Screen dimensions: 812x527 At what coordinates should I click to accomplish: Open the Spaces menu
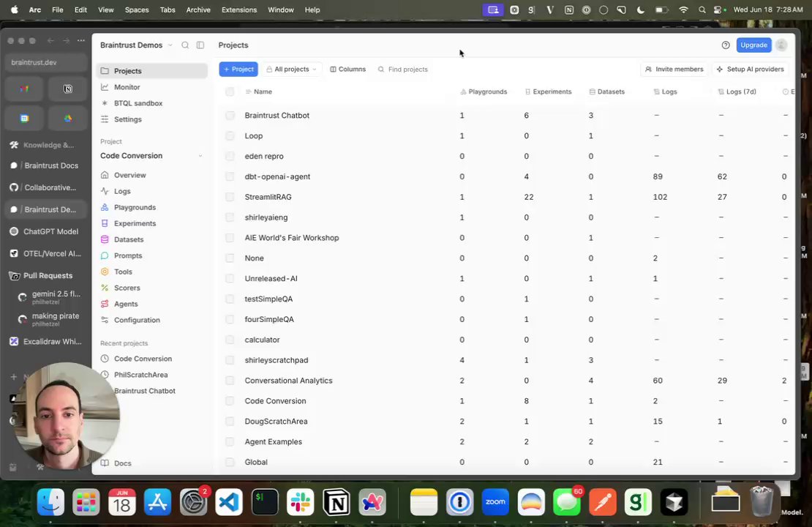coord(137,10)
